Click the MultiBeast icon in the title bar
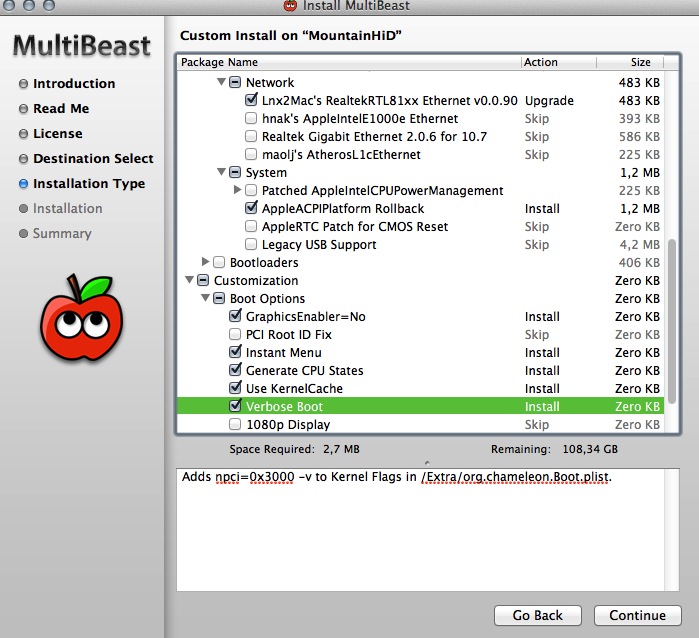 click(290, 6)
